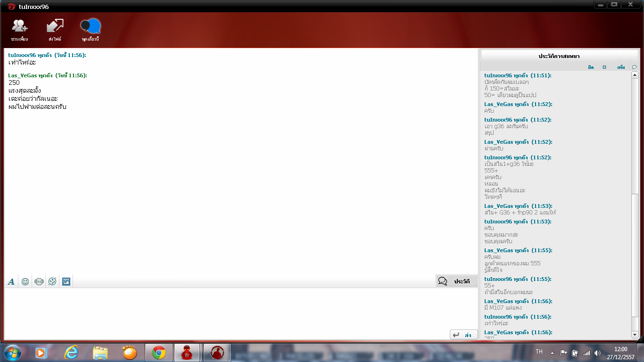
Task: Click the speech bubble icon in history header
Action: (x=634, y=67)
